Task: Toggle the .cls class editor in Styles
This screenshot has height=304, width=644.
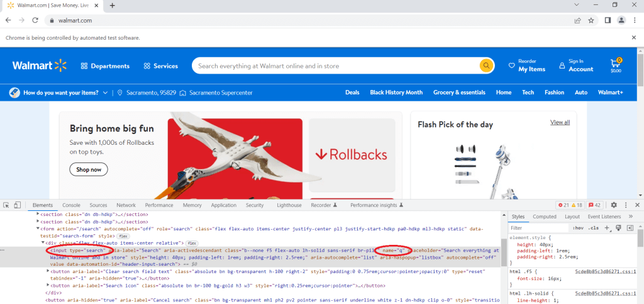Action: [593, 228]
